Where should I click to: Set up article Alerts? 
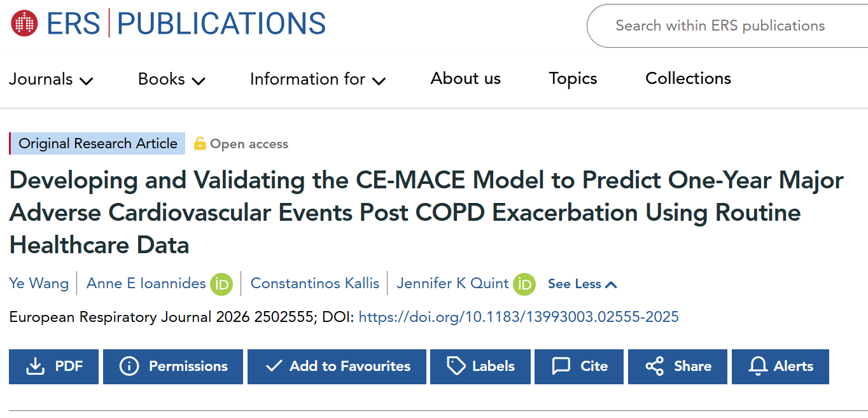coord(780,366)
